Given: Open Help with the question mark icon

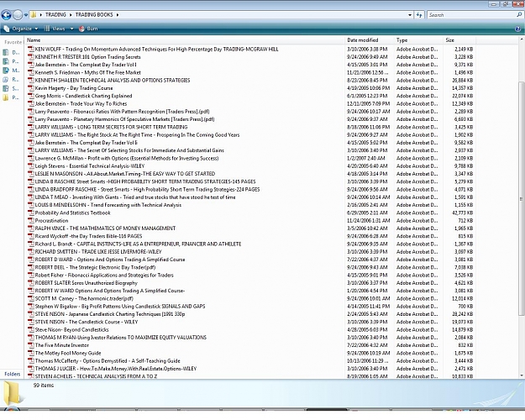Looking at the screenshot, I should (518, 29).
